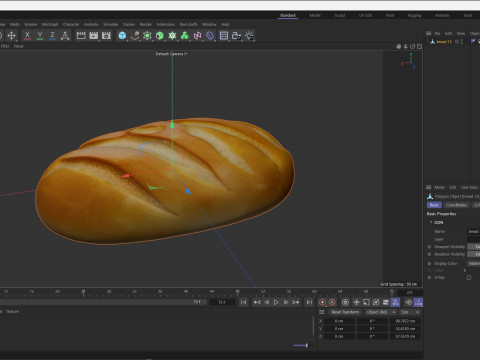Click the Reset Transform button
The height and width of the screenshot is (360, 480).
pyautogui.click(x=346, y=312)
